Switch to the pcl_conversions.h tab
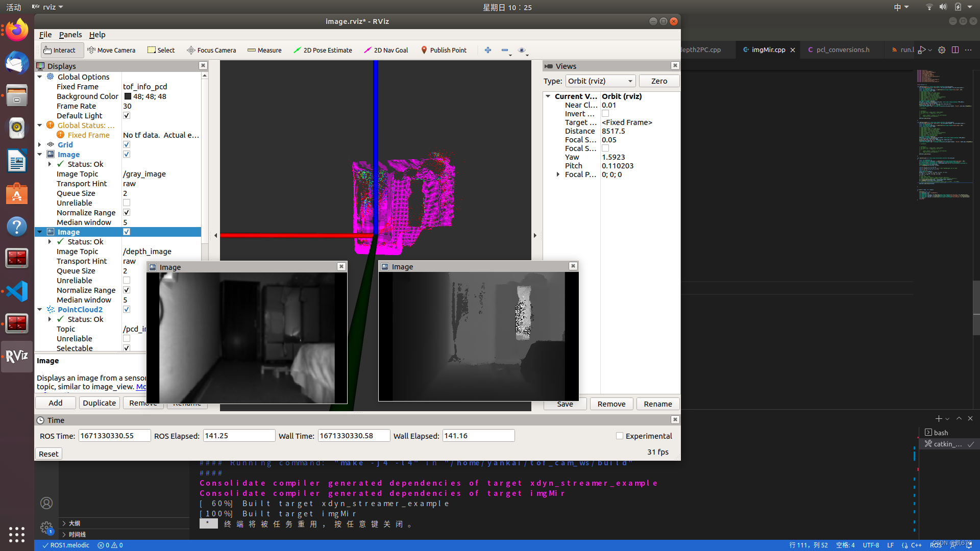The image size is (980, 551). coord(842,49)
